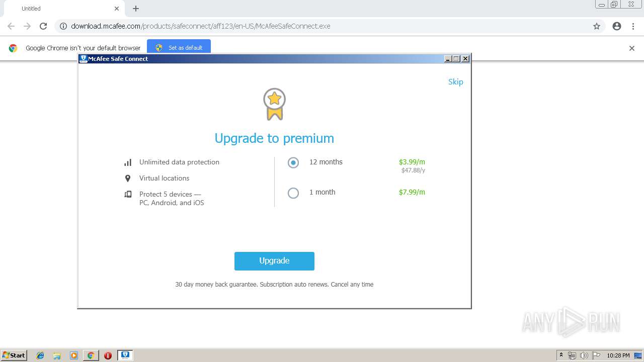The image size is (644, 362).
Task: Dismiss the default browser notification bar
Action: tap(632, 48)
